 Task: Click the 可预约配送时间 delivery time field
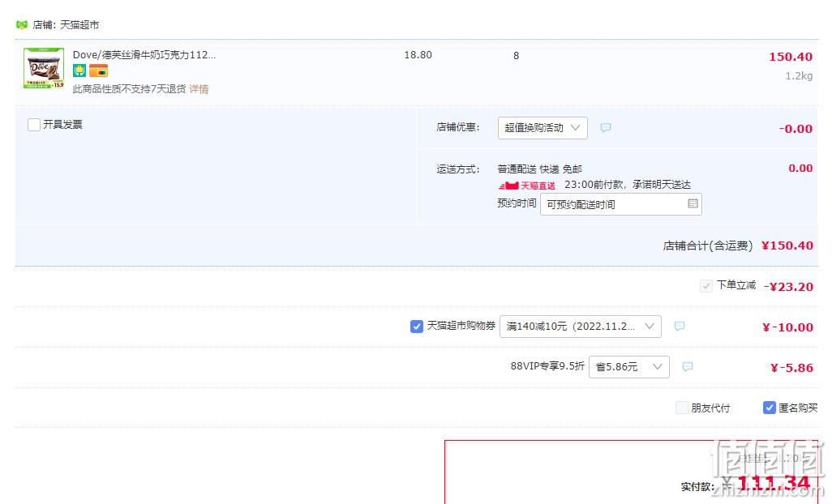pos(621,204)
